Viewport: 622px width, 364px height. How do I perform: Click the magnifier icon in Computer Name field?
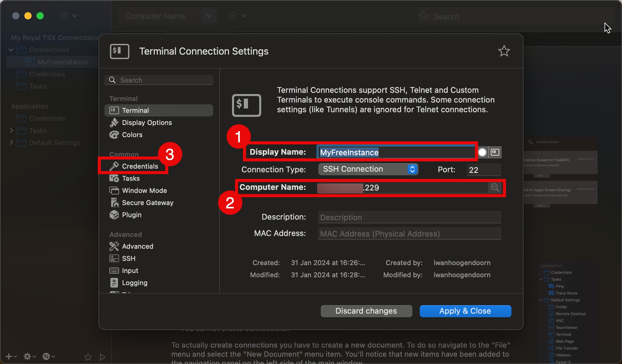point(495,187)
